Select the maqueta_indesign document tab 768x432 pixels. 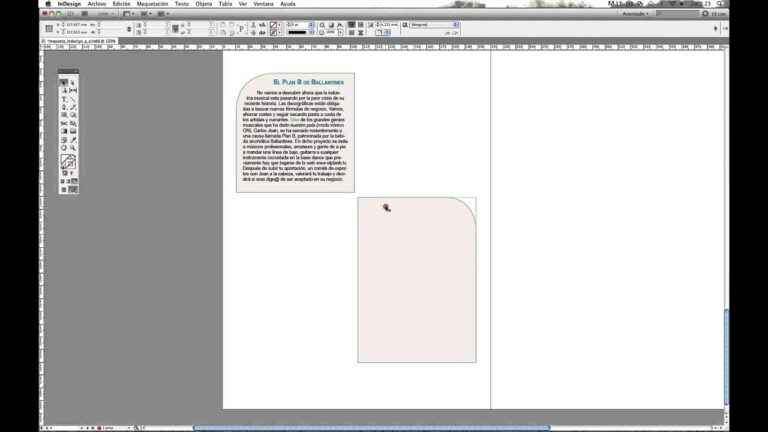click(x=81, y=41)
